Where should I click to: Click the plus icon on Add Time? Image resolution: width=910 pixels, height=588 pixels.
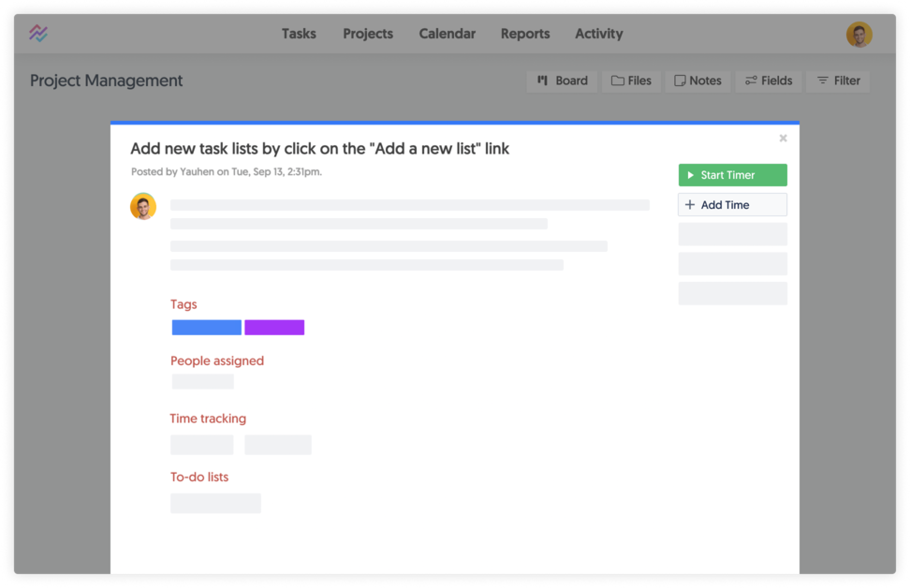(690, 204)
